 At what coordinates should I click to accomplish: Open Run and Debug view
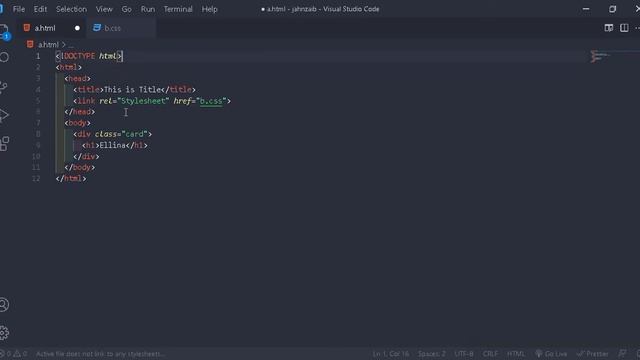(4, 115)
